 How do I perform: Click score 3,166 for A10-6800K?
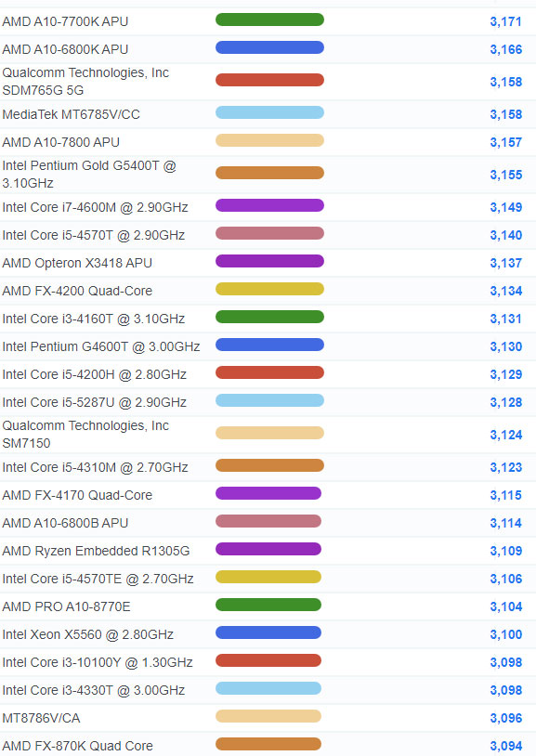pyautogui.click(x=505, y=49)
